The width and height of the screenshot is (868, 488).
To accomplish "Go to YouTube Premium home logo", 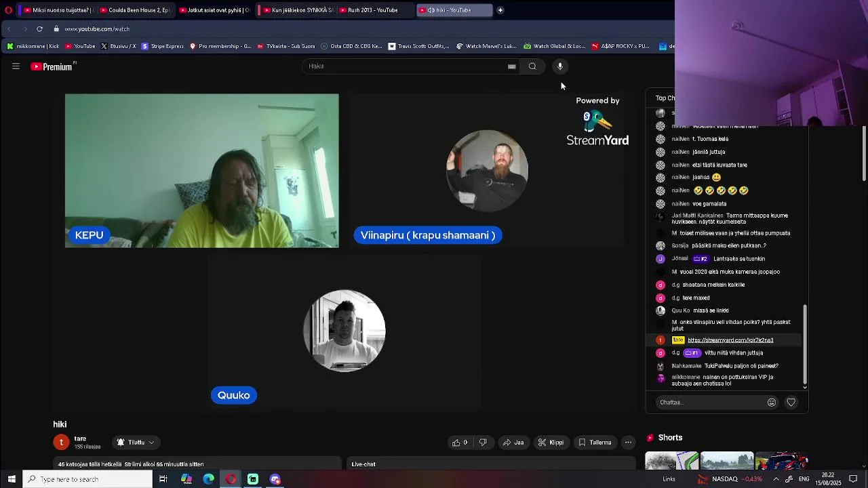I will click(x=52, y=66).
